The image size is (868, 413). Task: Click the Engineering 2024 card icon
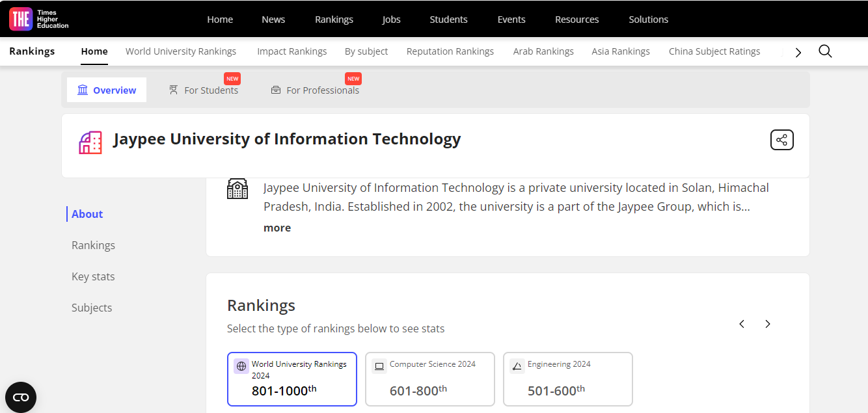click(517, 366)
